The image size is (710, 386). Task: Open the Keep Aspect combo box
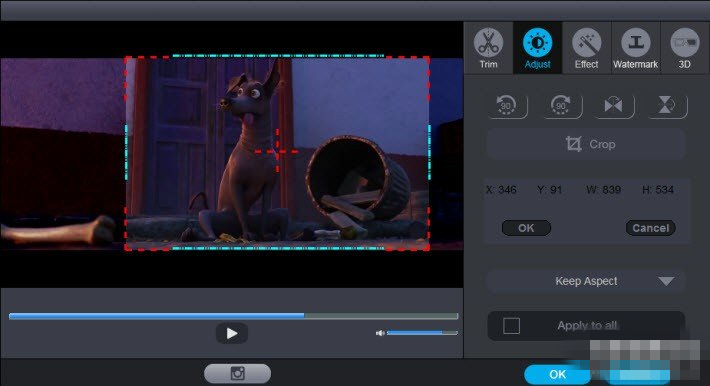pyautogui.click(x=586, y=281)
